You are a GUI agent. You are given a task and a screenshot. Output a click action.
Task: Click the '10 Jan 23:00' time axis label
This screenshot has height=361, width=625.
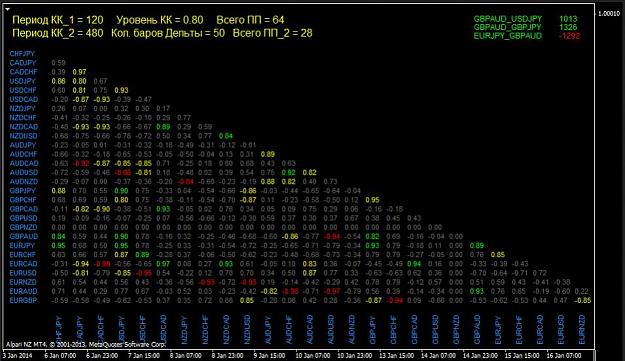[354, 355]
